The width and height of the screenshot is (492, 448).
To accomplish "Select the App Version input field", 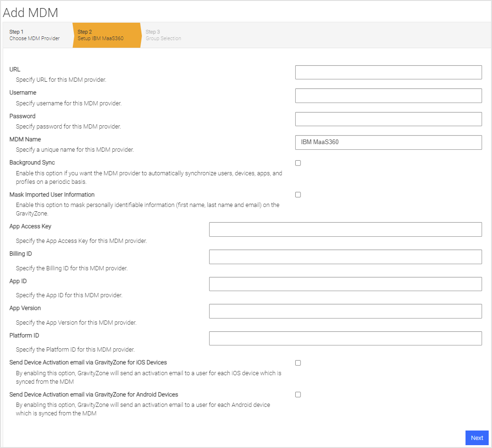I will pyautogui.click(x=345, y=311).
